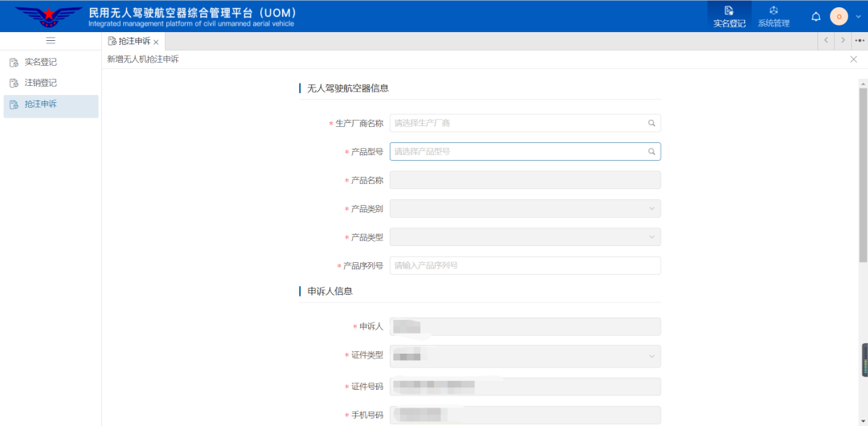
Task: Click search icon in 生产厂商名称 field
Action: [x=652, y=124]
